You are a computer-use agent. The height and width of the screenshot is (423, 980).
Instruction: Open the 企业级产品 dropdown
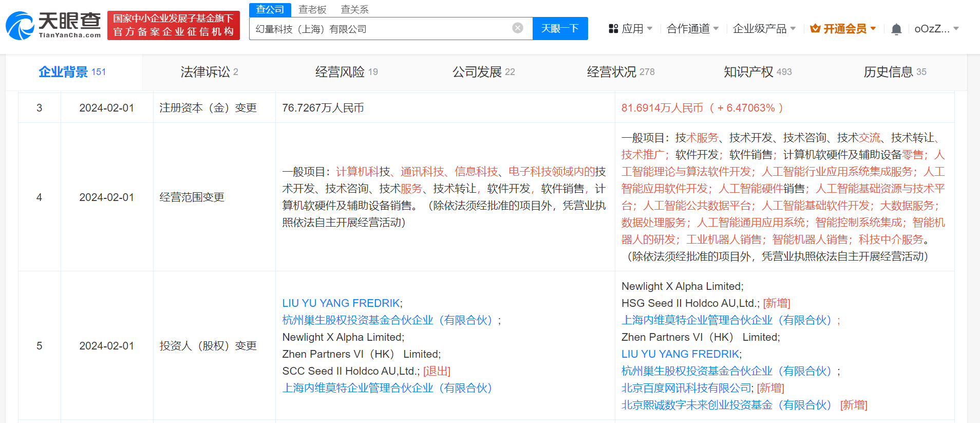pyautogui.click(x=764, y=29)
